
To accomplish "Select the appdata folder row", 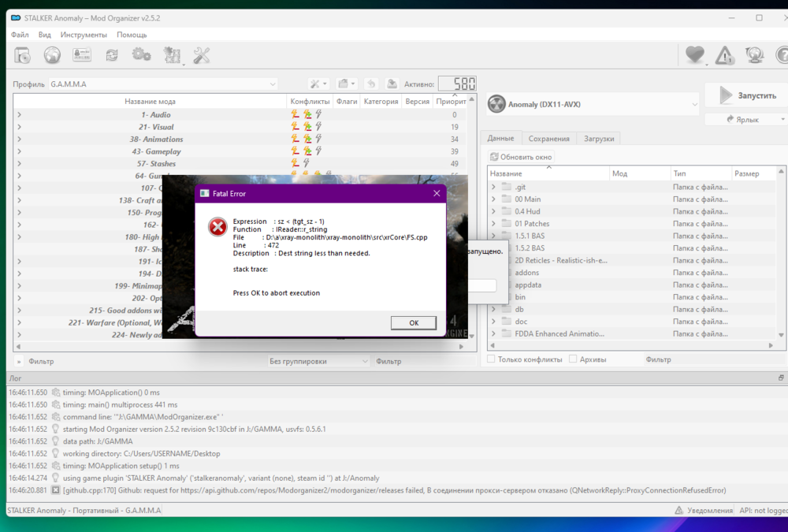I will pyautogui.click(x=632, y=285).
